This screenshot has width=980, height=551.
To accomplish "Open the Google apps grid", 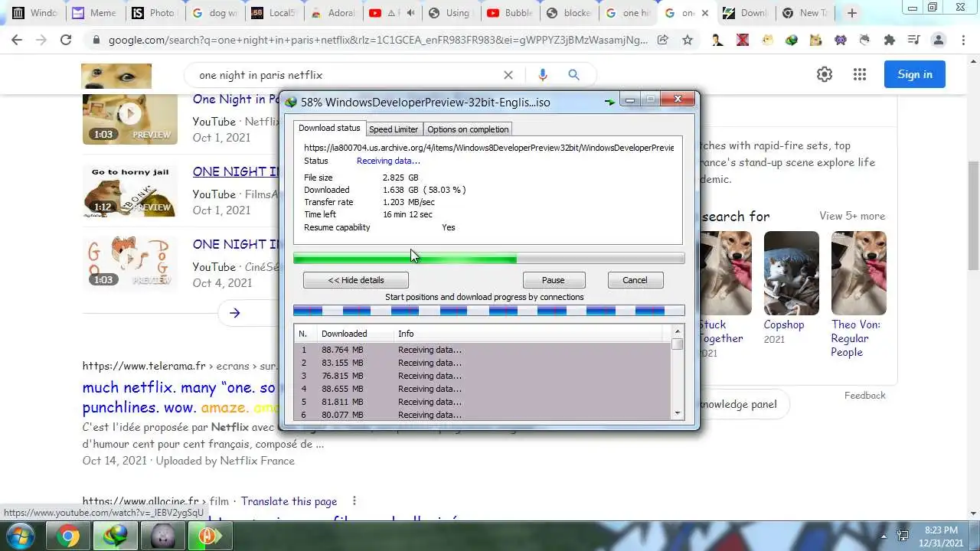I will (x=860, y=74).
